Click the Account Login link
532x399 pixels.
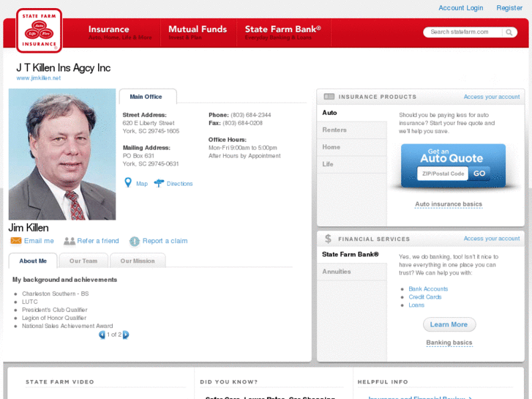[x=461, y=8]
